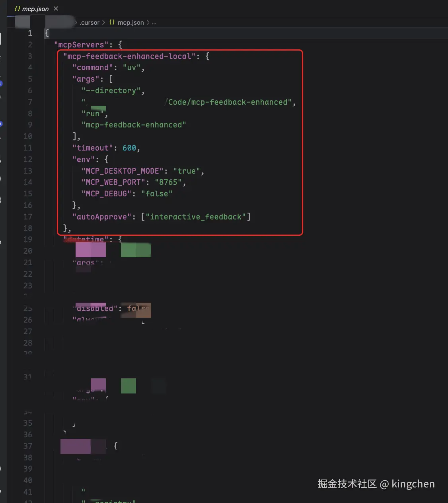The height and width of the screenshot is (503, 448).
Task: Click the "false" value on line 15
Action: point(157,194)
